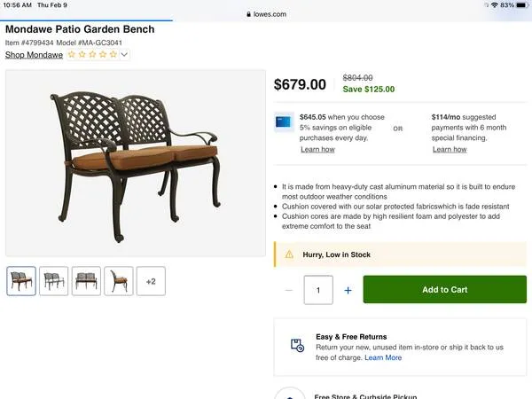
Task: Tap the Easy & Free Returns box icon
Action: (x=297, y=347)
